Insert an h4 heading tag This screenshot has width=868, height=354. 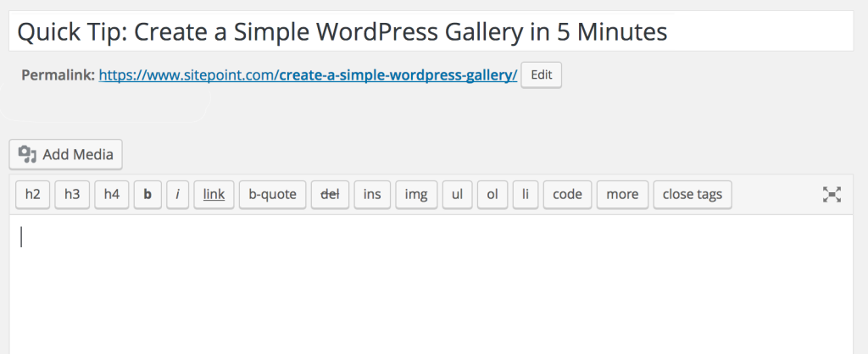pyautogui.click(x=112, y=195)
